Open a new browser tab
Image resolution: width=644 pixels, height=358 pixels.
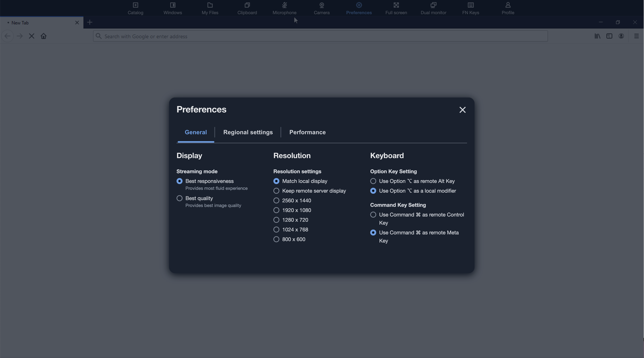(x=90, y=23)
